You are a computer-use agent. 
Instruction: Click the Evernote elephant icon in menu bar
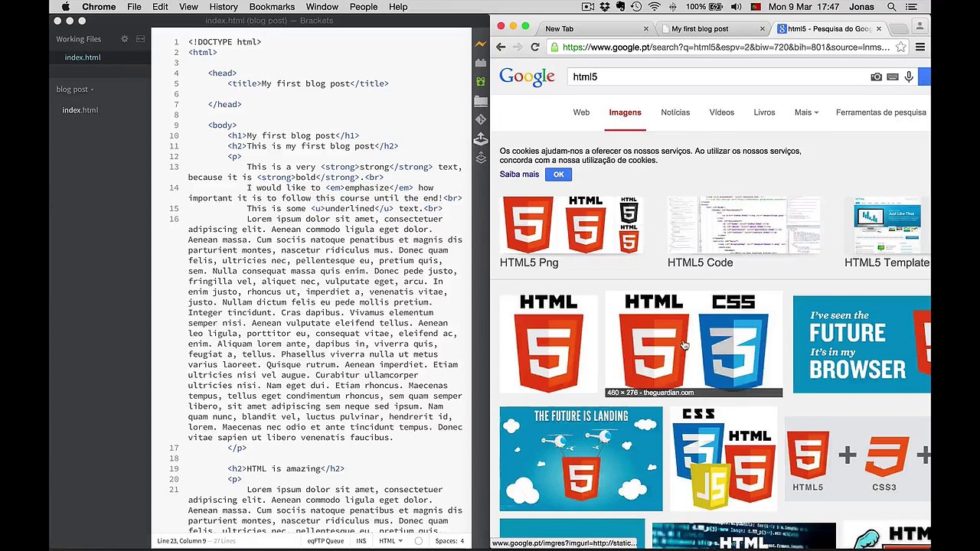tap(621, 7)
